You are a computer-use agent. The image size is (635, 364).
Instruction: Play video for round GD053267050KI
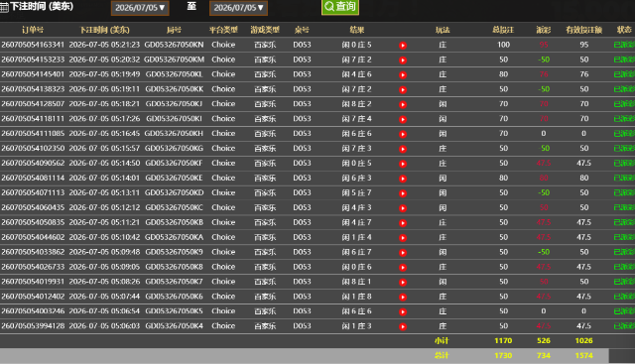(x=403, y=119)
